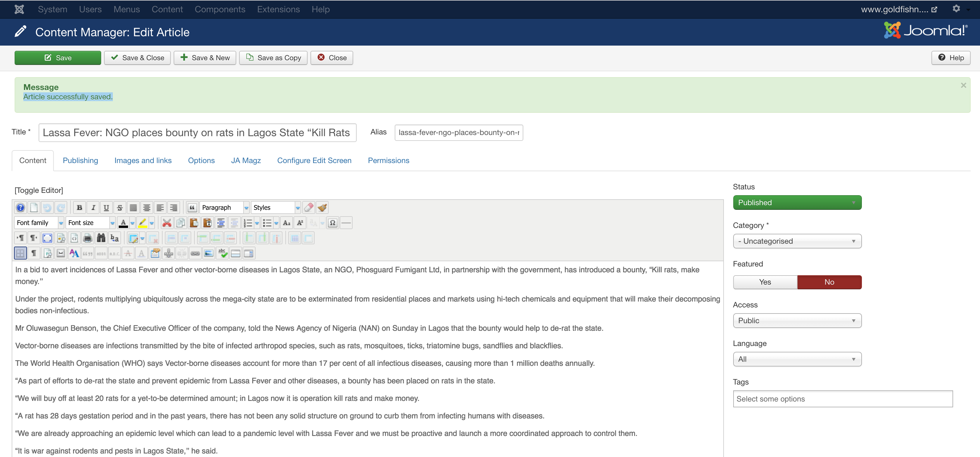Screen dimensions: 980x457
Task: Cut the selection with the scissors icon
Action: 167,223
